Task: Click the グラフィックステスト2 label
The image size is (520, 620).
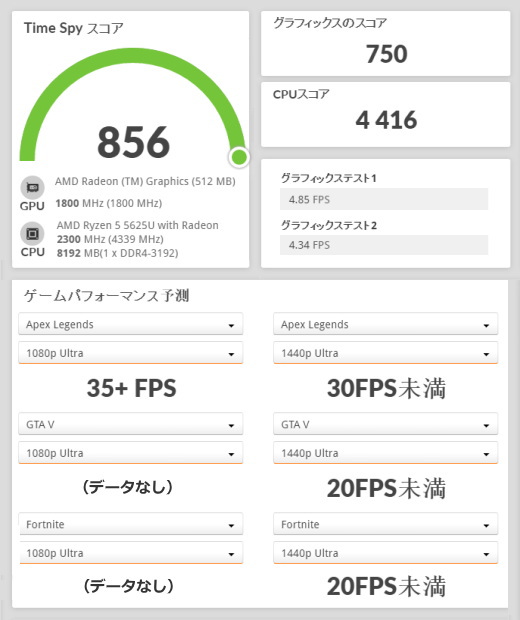Action: point(329,225)
